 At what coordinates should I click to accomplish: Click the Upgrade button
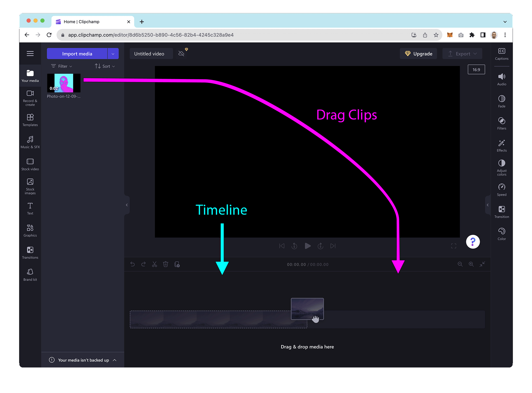[418, 54]
